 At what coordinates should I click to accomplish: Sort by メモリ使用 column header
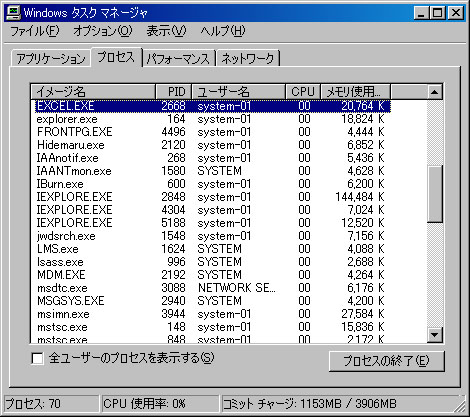tap(355, 92)
